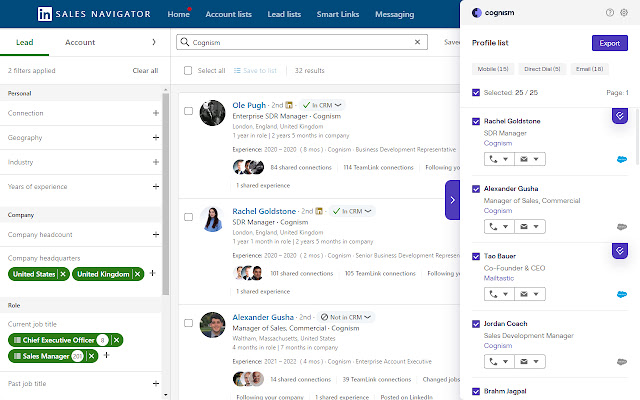
Task: Remove United States headquarters filter
Action: pos(63,274)
